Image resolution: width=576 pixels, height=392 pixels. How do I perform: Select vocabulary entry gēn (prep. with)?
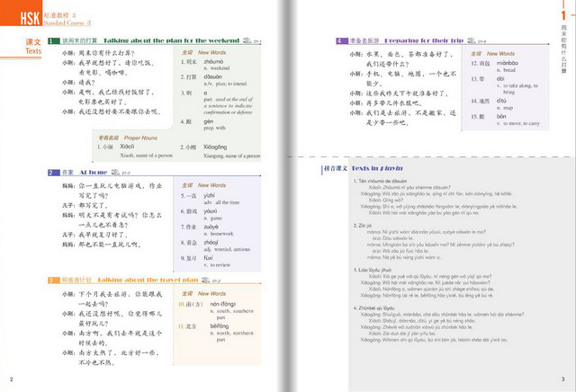pyautogui.click(x=208, y=121)
